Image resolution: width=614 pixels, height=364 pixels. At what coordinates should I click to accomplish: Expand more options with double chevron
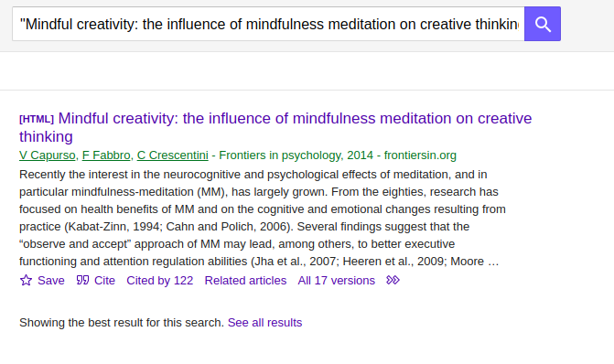pos(393,280)
